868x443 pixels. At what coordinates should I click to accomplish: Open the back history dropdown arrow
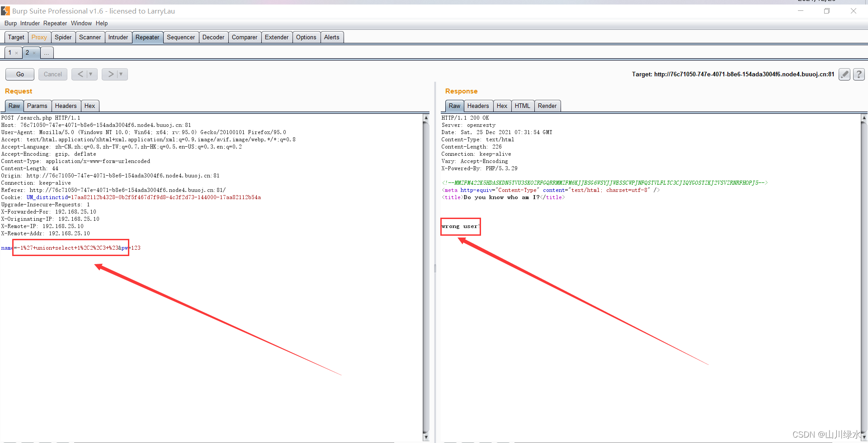91,74
